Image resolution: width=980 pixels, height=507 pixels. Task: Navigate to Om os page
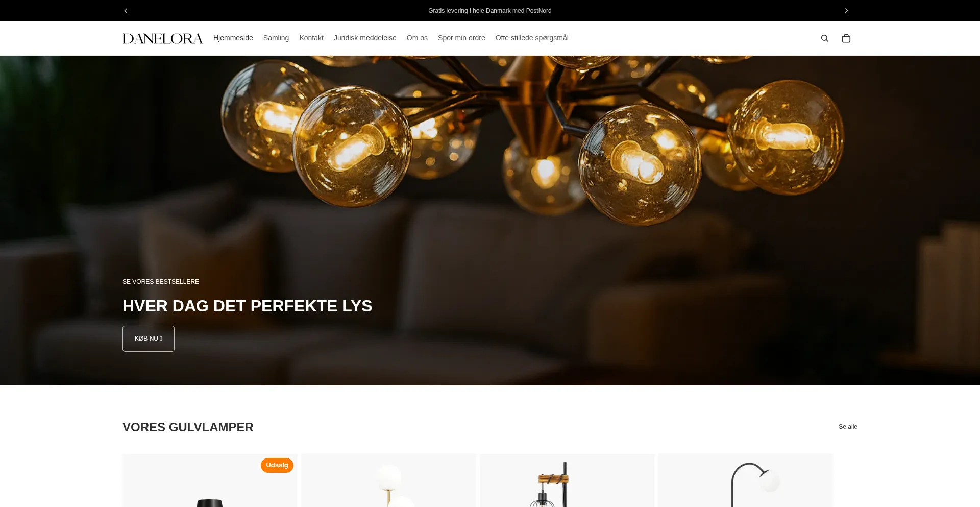[x=417, y=38]
